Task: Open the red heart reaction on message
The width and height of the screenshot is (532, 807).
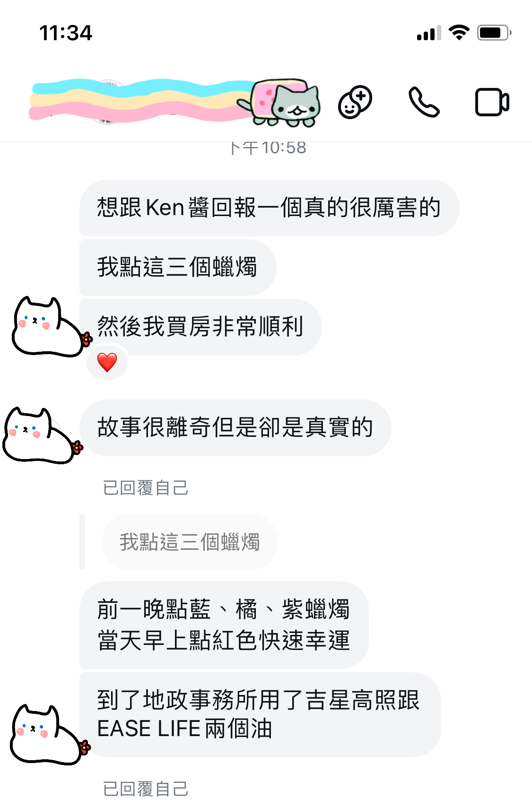Action: click(x=107, y=363)
